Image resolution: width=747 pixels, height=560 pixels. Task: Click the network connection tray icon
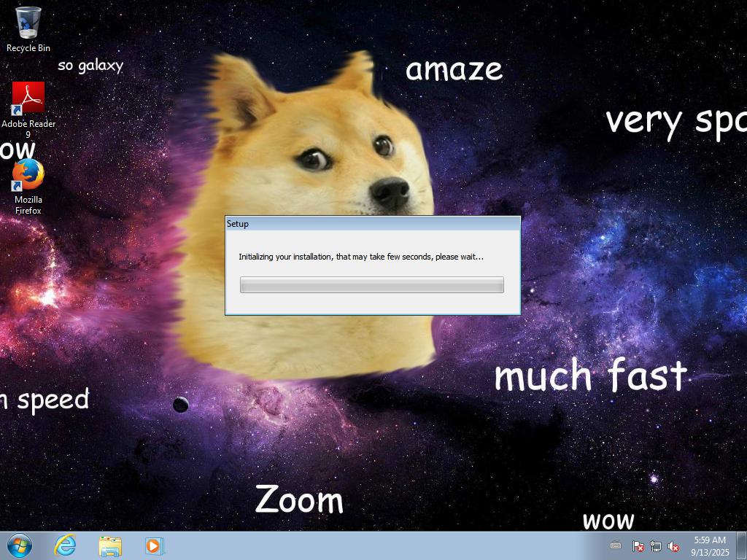click(x=656, y=546)
